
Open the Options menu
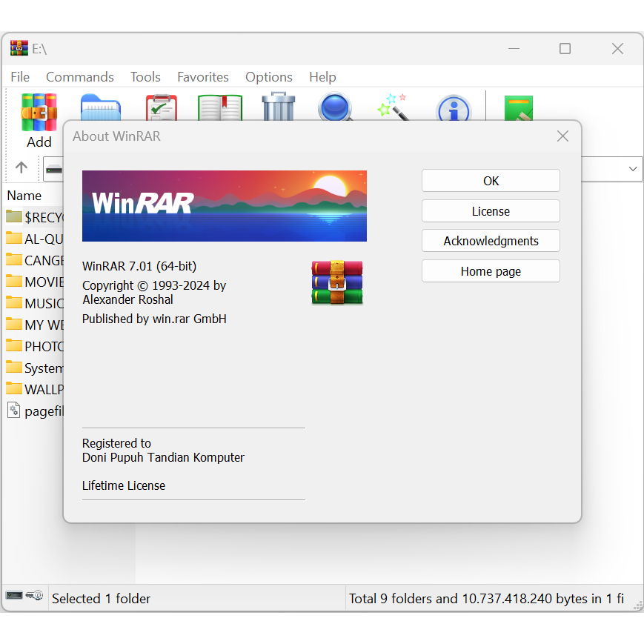pyautogui.click(x=268, y=77)
